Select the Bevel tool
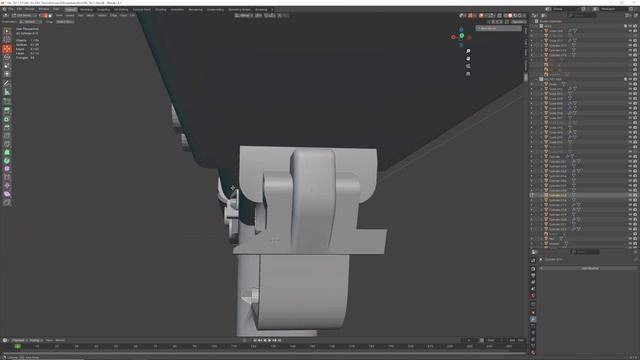The height and width of the screenshot is (360, 640). [7, 127]
